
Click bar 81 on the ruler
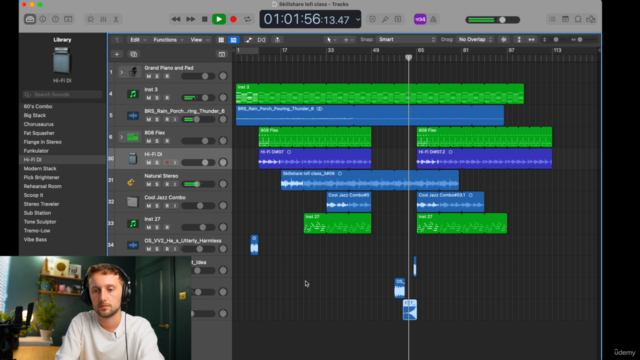tap(465, 51)
